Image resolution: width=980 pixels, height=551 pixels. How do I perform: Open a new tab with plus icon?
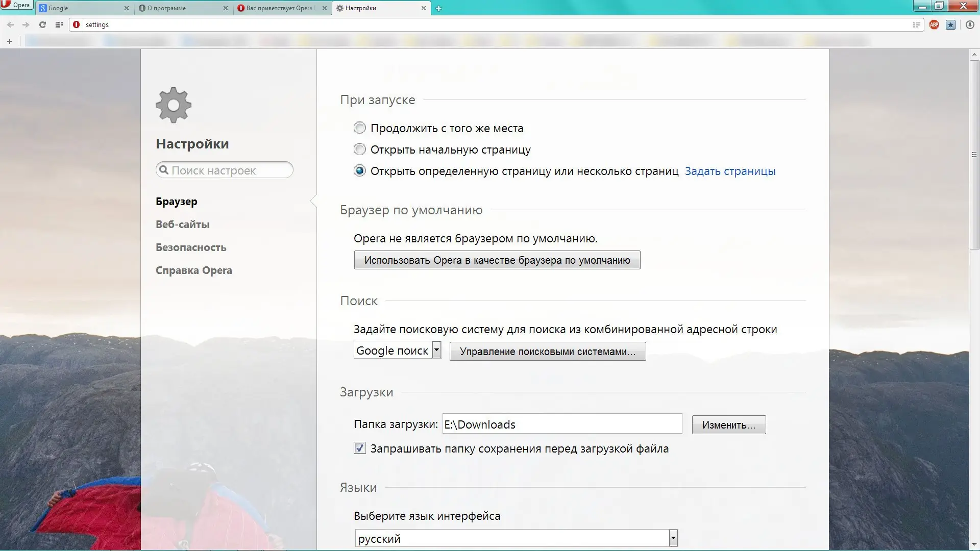pos(438,8)
